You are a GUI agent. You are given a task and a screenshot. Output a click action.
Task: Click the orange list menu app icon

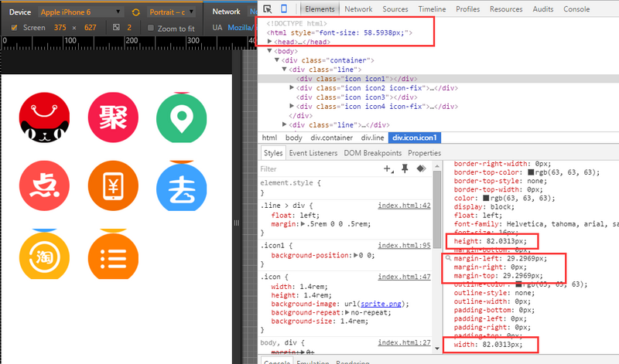(113, 255)
